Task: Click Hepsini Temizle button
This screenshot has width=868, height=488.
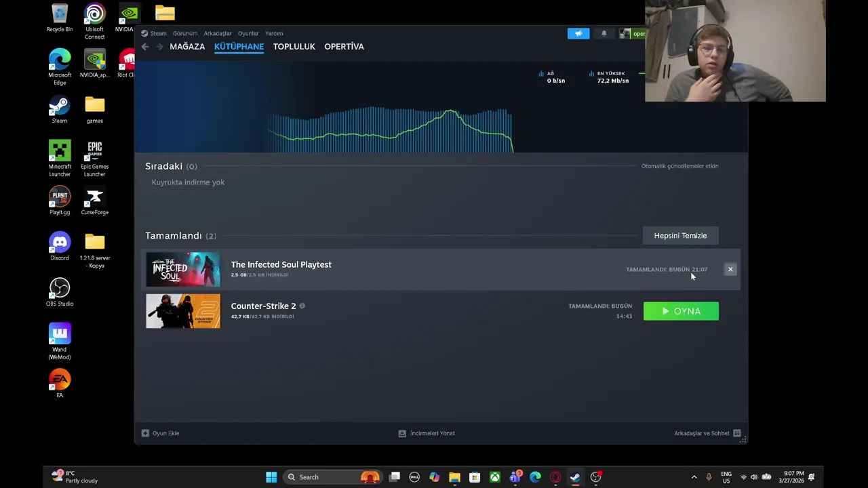Action: tap(680, 235)
